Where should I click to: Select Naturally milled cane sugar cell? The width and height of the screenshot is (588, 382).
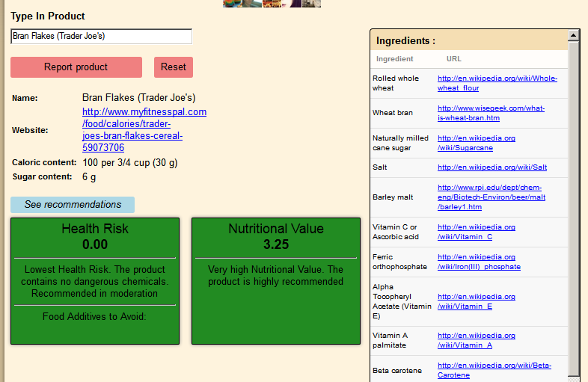402,144
